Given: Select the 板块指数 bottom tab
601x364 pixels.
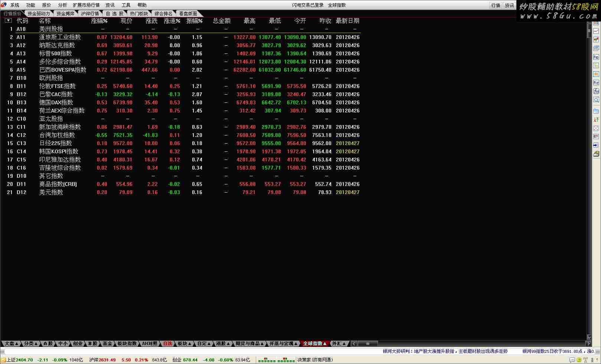Looking at the screenshot, I should tap(127, 344).
